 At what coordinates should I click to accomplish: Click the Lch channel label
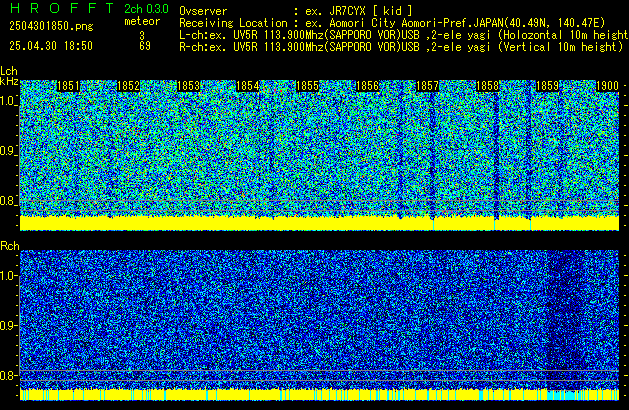coord(9,71)
